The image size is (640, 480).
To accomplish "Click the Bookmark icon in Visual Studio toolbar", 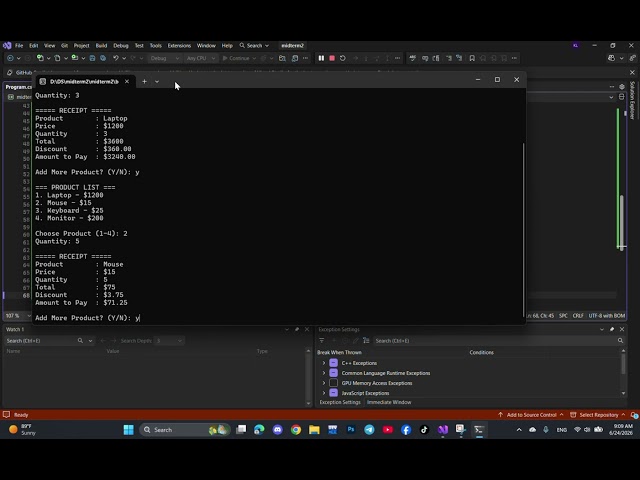I will pyautogui.click(x=472, y=58).
